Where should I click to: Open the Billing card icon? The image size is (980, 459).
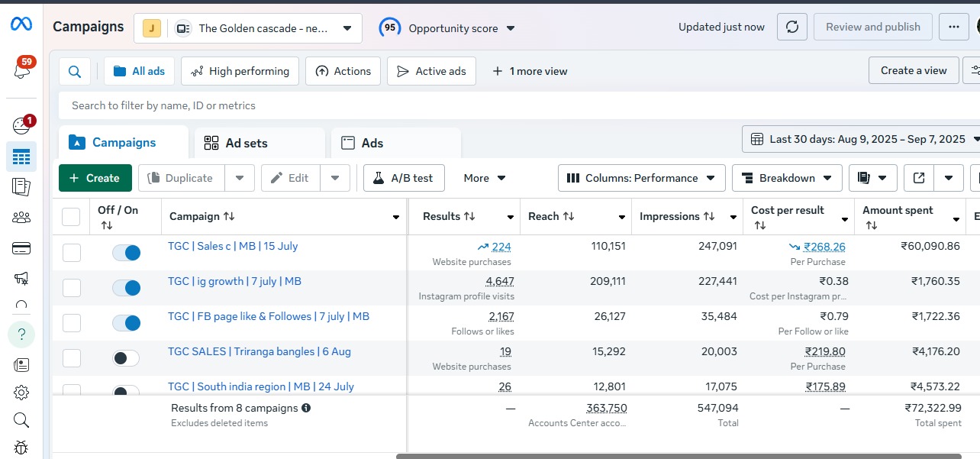tap(21, 248)
